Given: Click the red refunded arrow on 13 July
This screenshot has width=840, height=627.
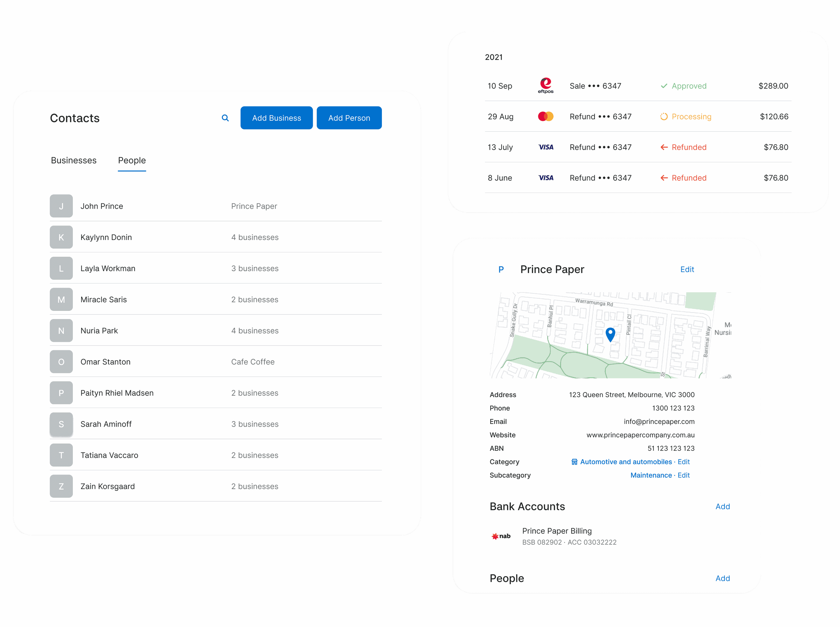Looking at the screenshot, I should tap(664, 147).
